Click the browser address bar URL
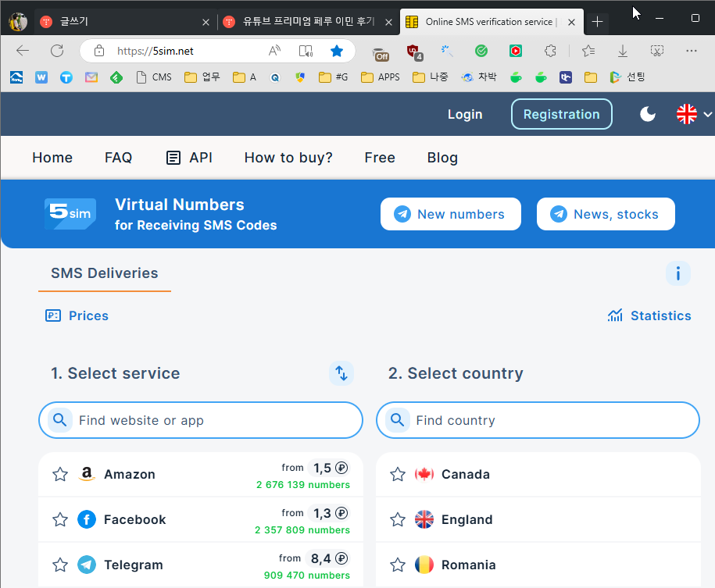715x588 pixels. click(x=155, y=51)
